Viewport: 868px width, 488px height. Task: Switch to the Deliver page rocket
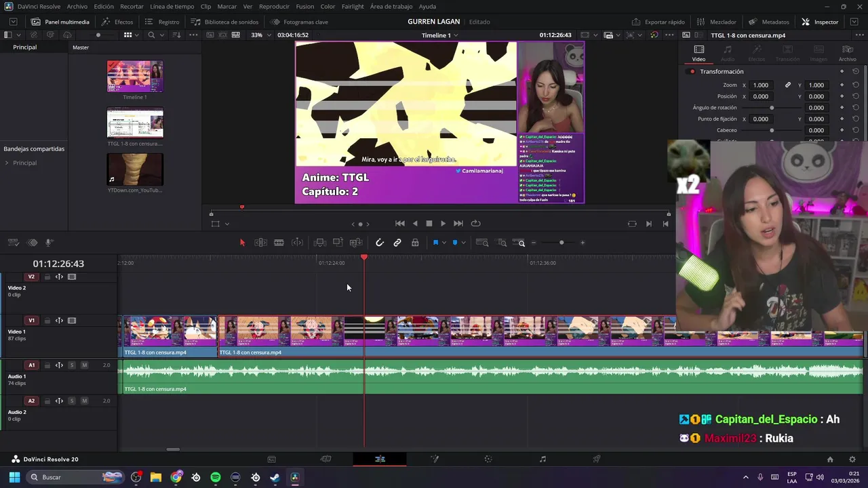[x=597, y=459]
